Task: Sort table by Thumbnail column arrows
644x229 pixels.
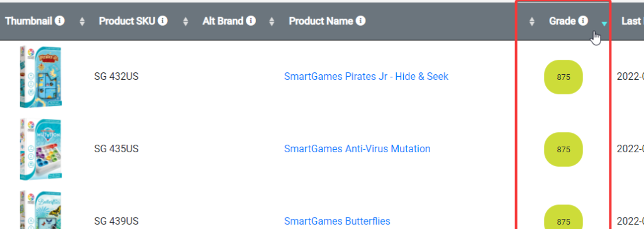Action: pyautogui.click(x=82, y=21)
